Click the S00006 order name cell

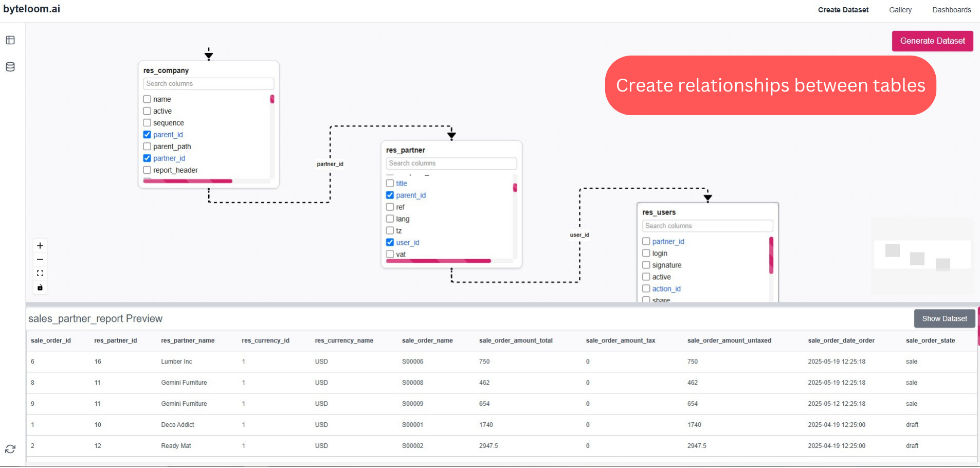(x=412, y=362)
